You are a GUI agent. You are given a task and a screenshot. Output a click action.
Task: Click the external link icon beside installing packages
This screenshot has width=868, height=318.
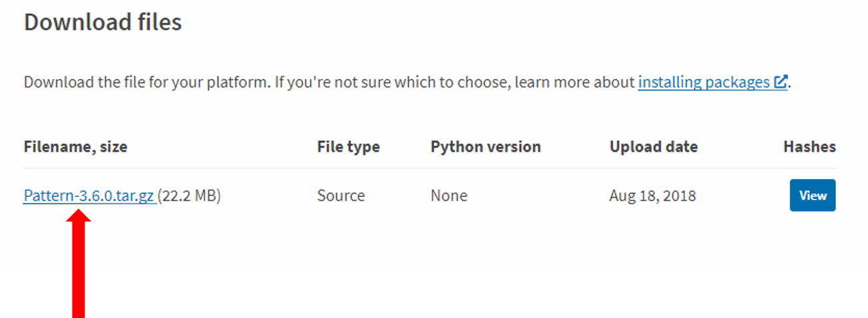[781, 82]
